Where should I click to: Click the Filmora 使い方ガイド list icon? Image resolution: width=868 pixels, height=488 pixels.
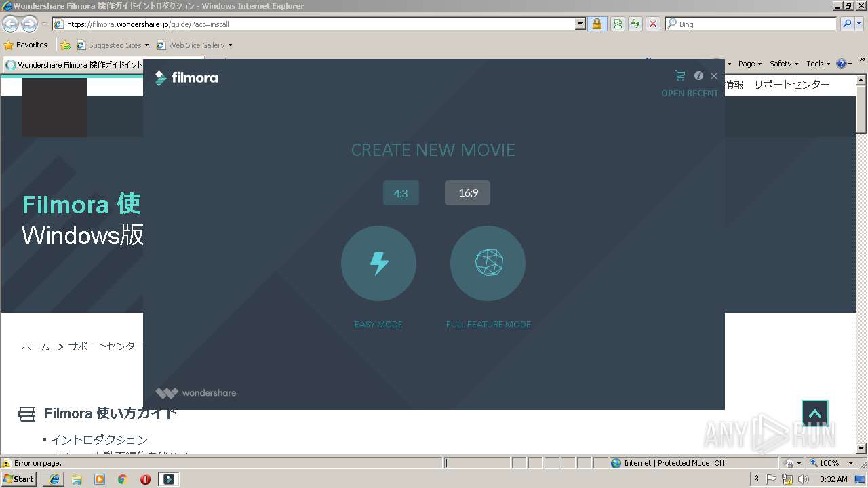click(26, 414)
